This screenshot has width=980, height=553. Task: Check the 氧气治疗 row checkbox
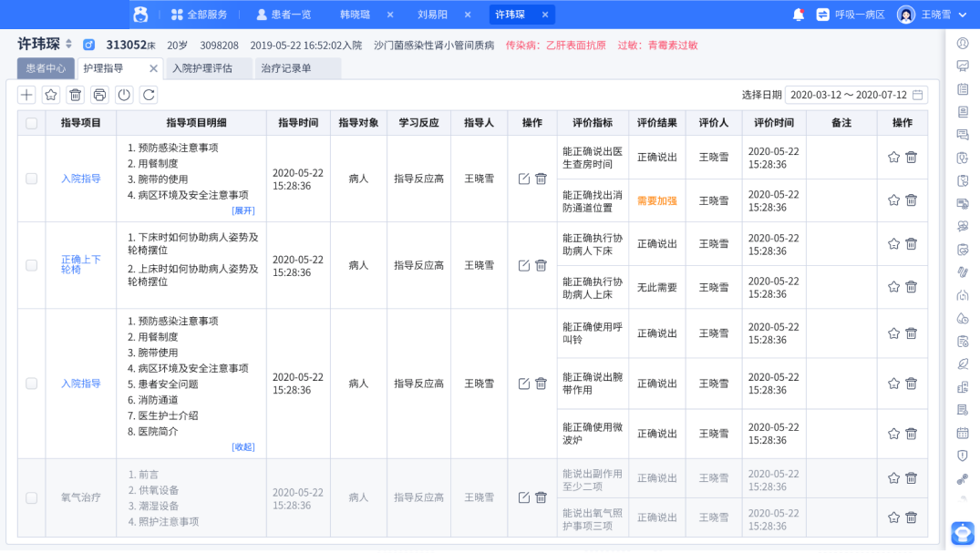(x=30, y=497)
